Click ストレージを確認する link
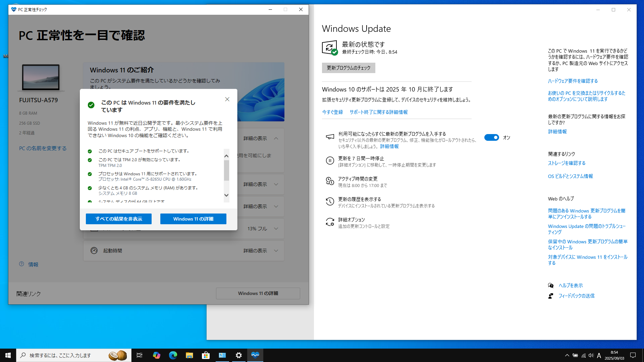644x362 pixels. 567,163
